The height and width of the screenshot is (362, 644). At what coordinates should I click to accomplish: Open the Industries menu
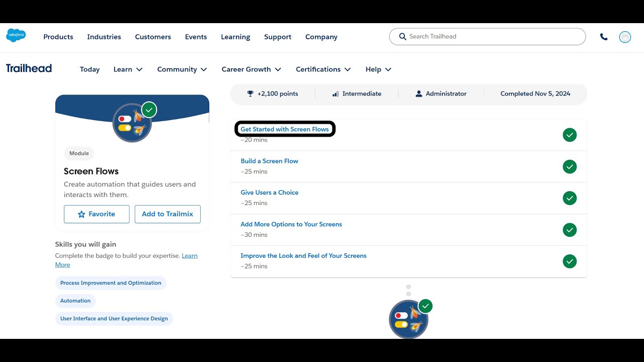point(104,37)
